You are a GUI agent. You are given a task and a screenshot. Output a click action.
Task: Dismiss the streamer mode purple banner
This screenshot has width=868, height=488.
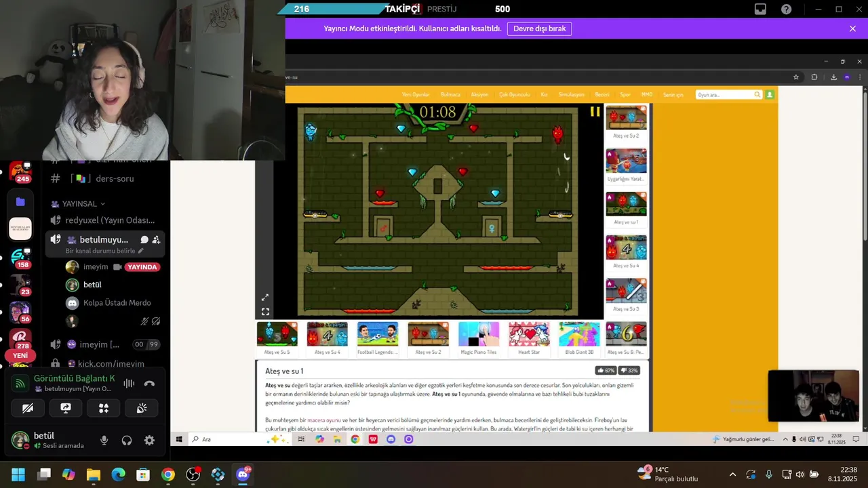(852, 28)
